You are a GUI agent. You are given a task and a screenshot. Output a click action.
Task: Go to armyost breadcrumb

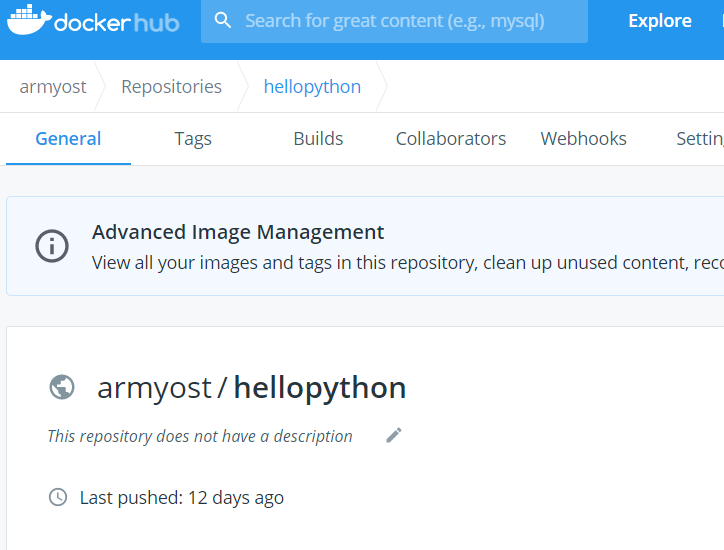(x=53, y=87)
